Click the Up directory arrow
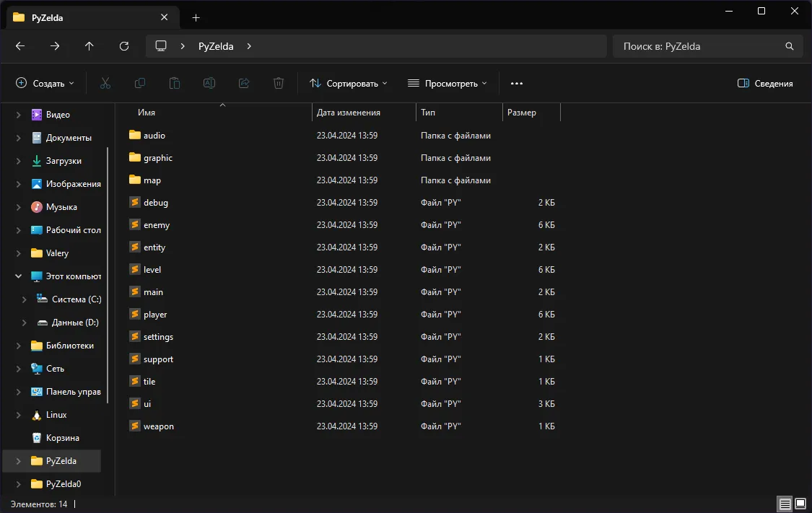 pyautogui.click(x=90, y=46)
